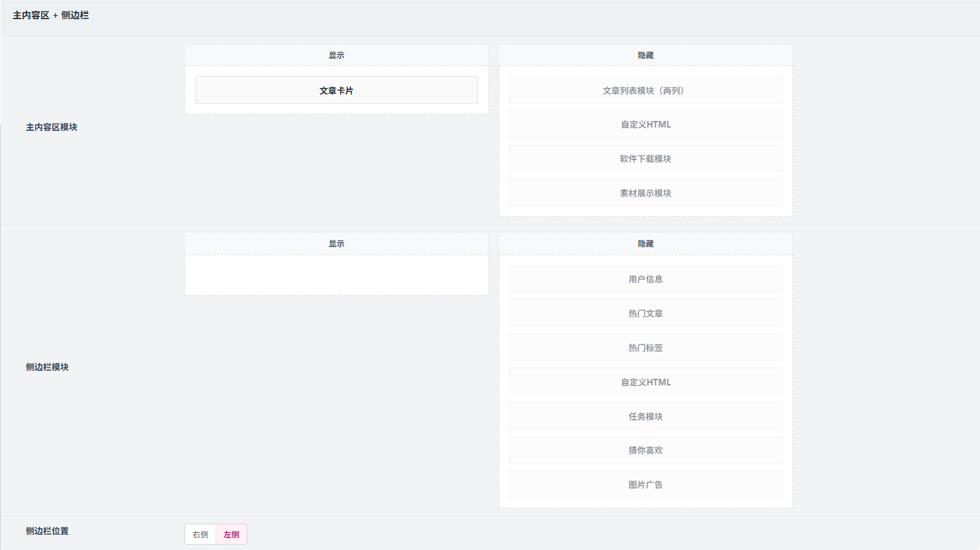Select the 用户信息 sidebar module
This screenshot has height=550, width=980.
645,279
